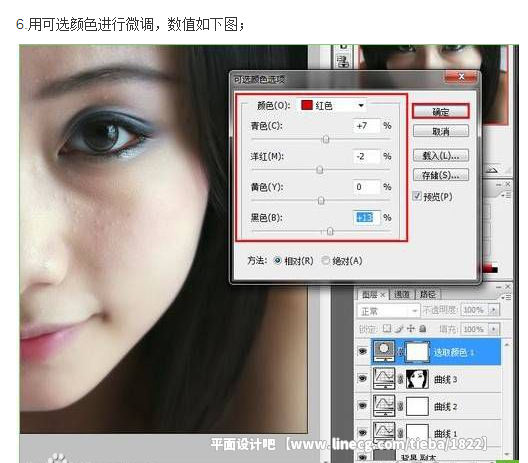The height and width of the screenshot is (463, 528).
Task: Click the 黑色(B) slider handle
Action: click(330, 231)
